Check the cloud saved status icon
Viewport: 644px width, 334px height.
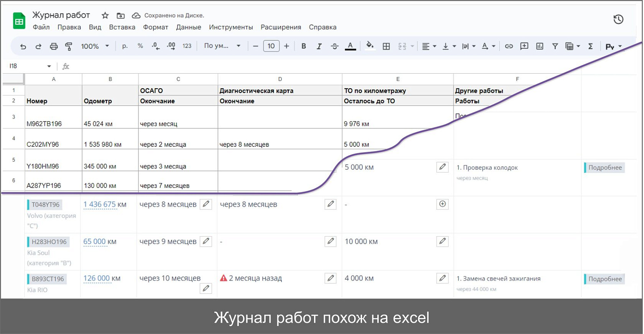tap(136, 15)
